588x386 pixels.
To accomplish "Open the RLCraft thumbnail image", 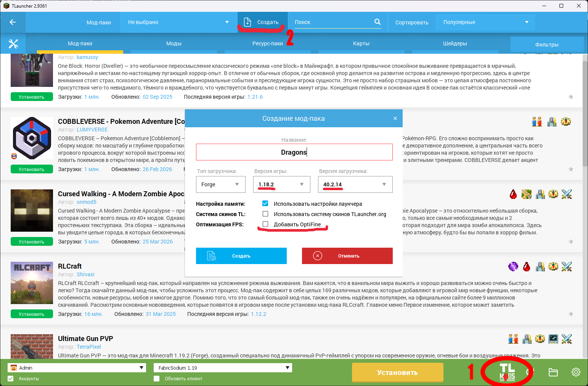I will coord(32,283).
